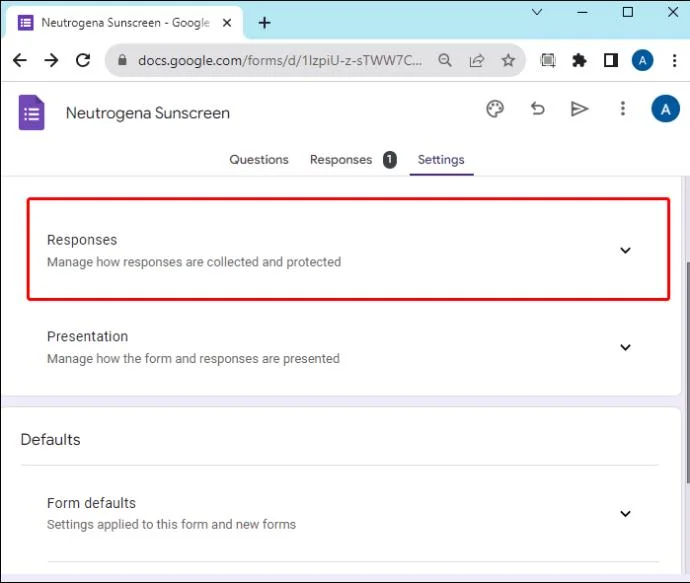Screen dimensions: 690x583
Task: Open Chrome profile avatar in toolbar
Action: [642, 60]
